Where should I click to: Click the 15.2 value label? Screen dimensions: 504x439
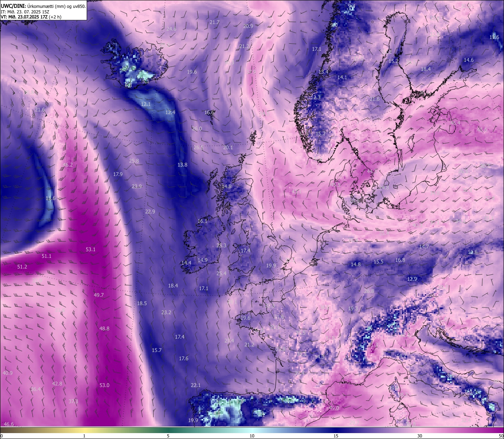click(x=393, y=61)
